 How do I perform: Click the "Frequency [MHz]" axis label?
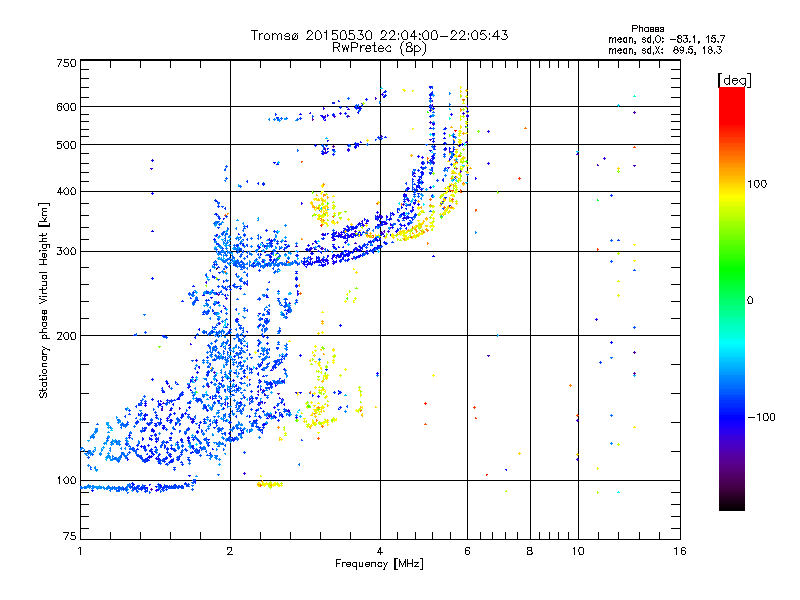379,564
